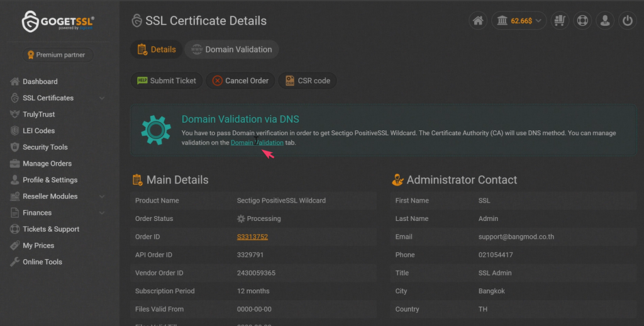The width and height of the screenshot is (644, 326).
Task: Click the Country value TH
Action: click(x=483, y=309)
